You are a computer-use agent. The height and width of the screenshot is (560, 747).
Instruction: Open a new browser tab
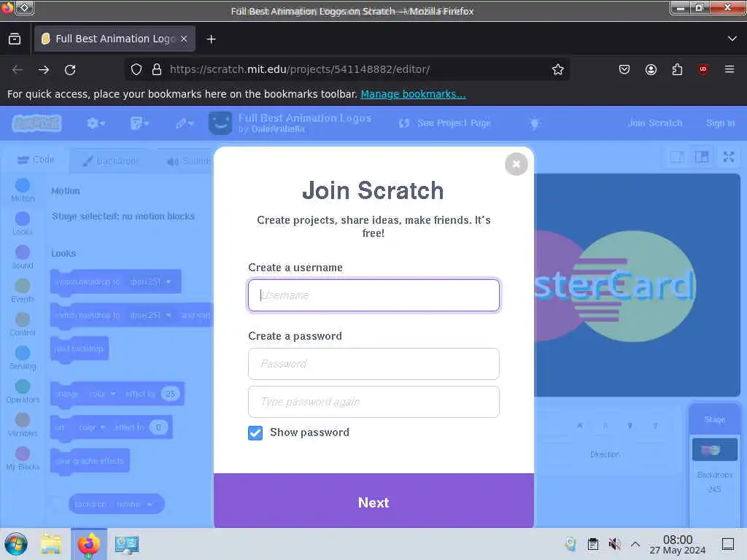click(211, 39)
